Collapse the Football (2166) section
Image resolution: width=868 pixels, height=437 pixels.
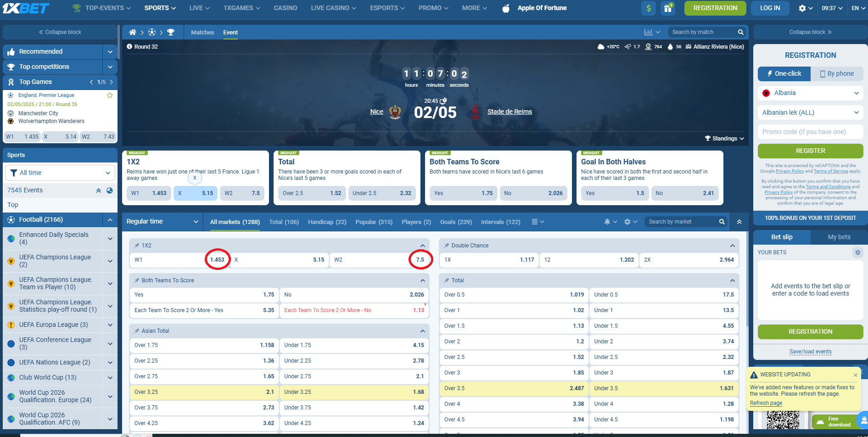click(110, 220)
